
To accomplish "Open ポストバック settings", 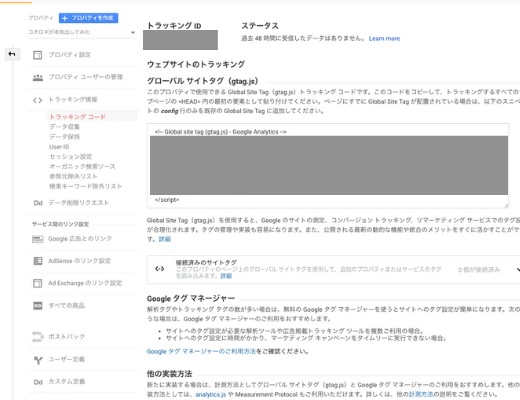I will tap(67, 337).
